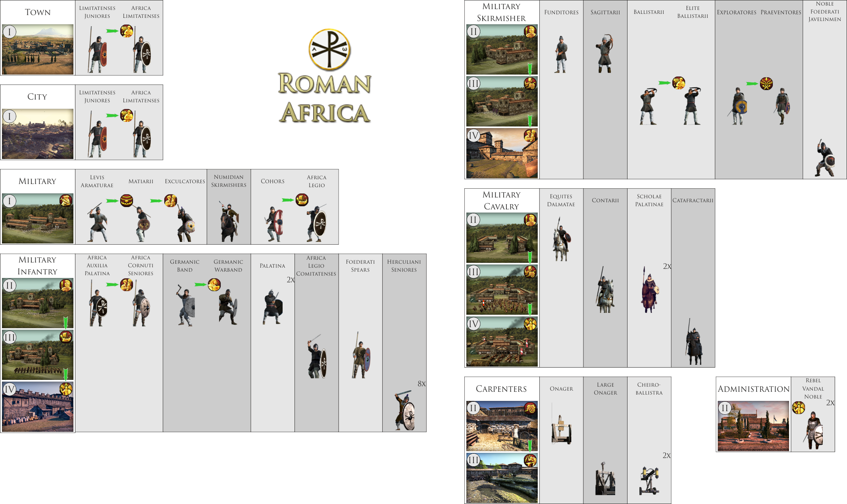The width and height of the screenshot is (847, 504).
Task: Select the Foederati Spears soldier figure
Action: 360,355
